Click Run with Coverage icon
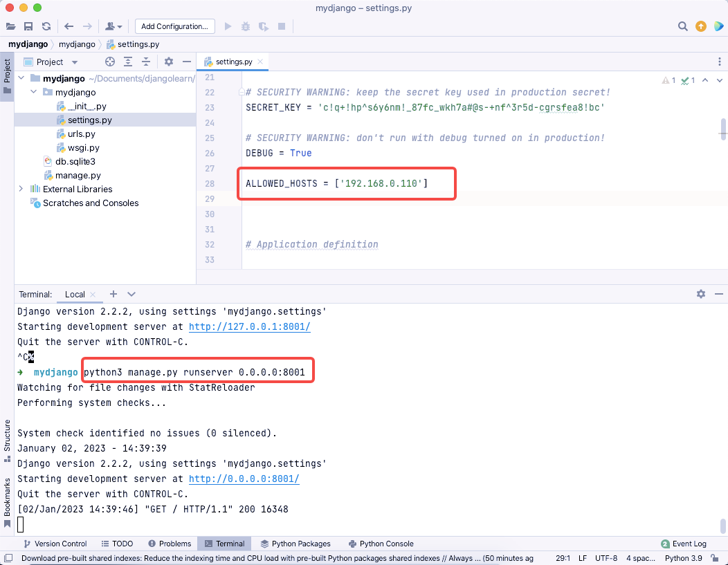The image size is (728, 565). 263,26
